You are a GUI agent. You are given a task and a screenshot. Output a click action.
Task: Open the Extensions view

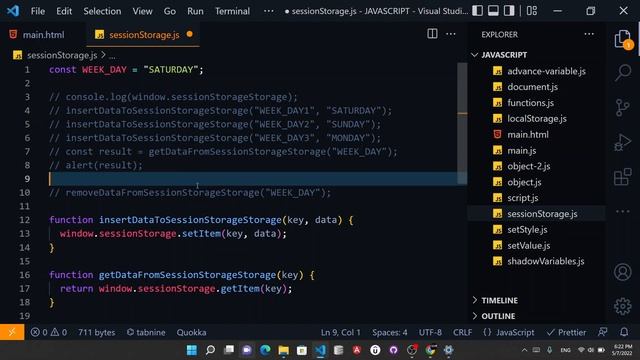[x=622, y=177]
